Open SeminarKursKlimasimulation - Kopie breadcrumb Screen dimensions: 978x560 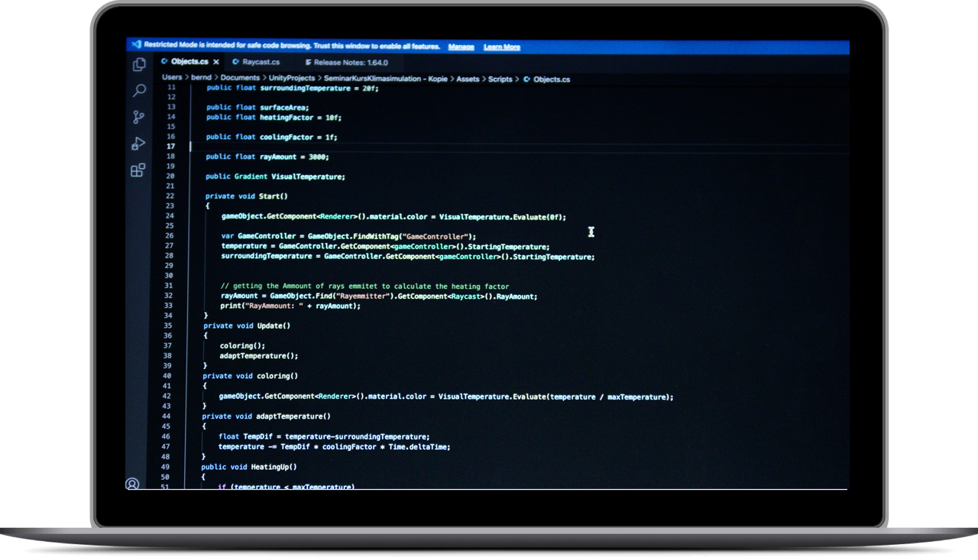point(385,79)
